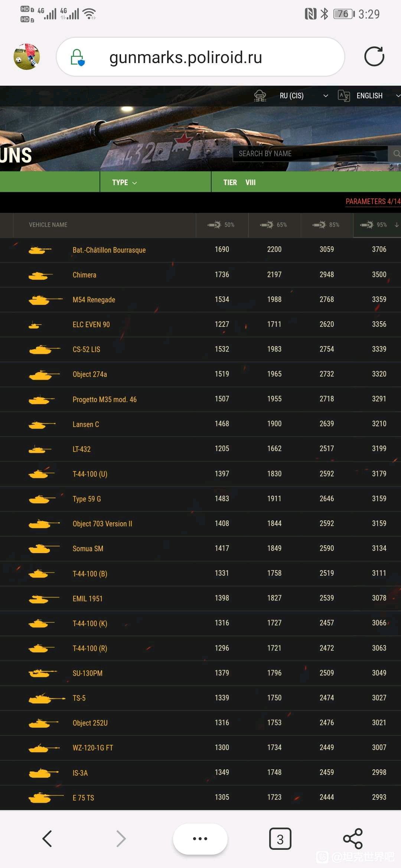Open the tab switcher showing 3 tabs
Screen dimensions: 401x868
click(280, 839)
